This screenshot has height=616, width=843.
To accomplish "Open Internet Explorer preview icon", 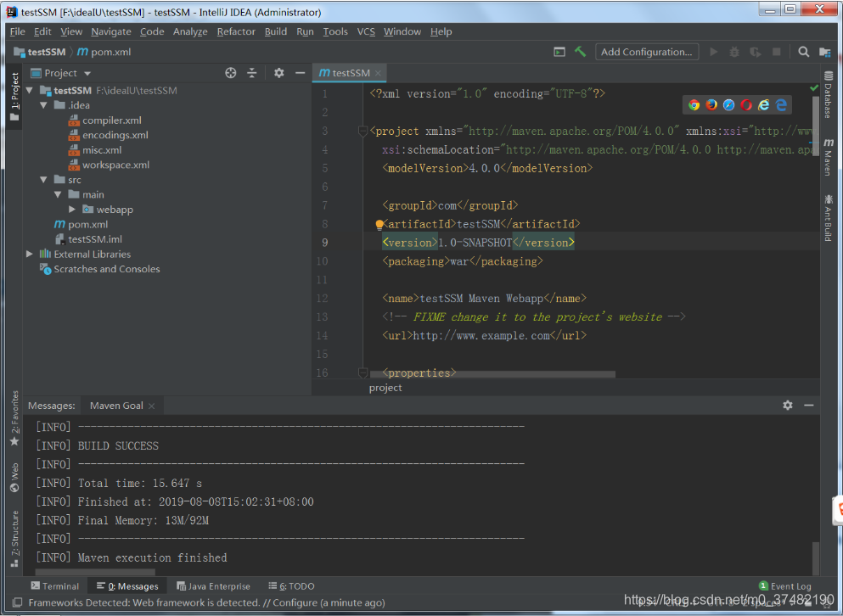I will pos(763,105).
